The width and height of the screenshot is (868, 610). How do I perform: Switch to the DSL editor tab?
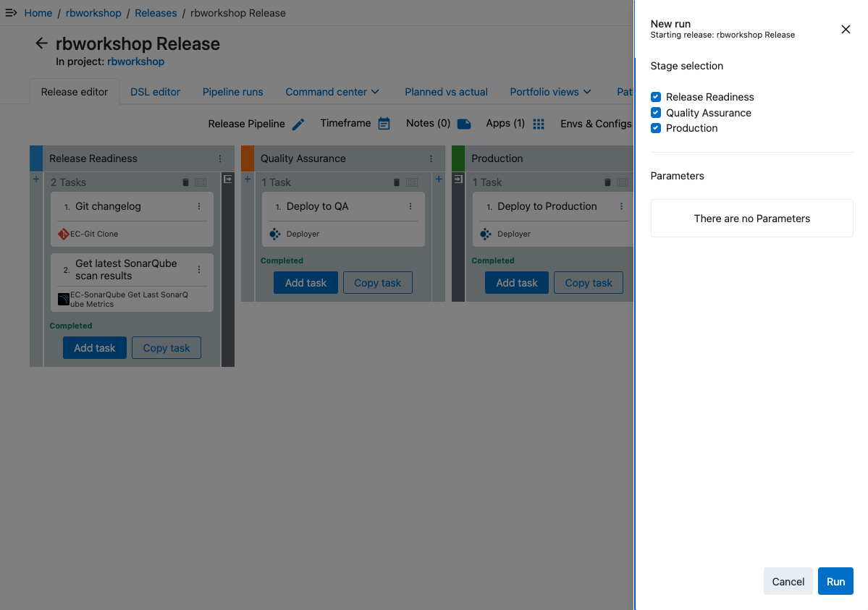pos(155,92)
